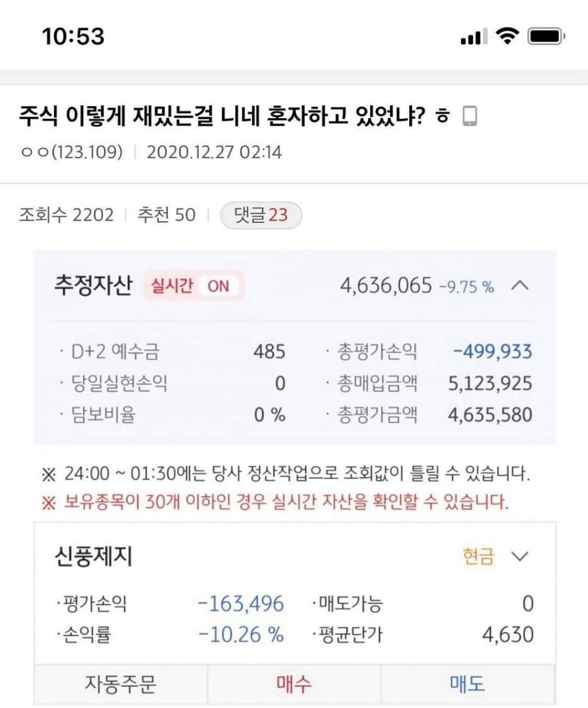Open the 자동주문 tab
Image resolution: width=588 pixels, height=708 pixels.
tap(121, 683)
